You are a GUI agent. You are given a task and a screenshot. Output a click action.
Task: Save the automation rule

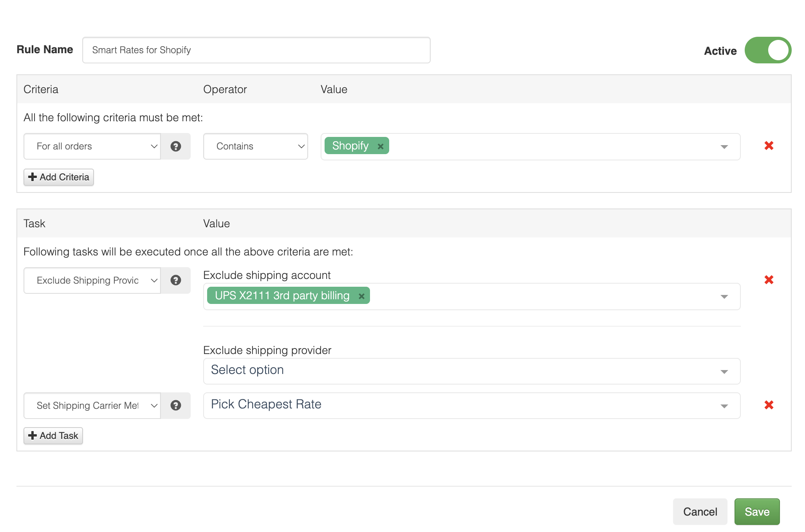point(756,512)
